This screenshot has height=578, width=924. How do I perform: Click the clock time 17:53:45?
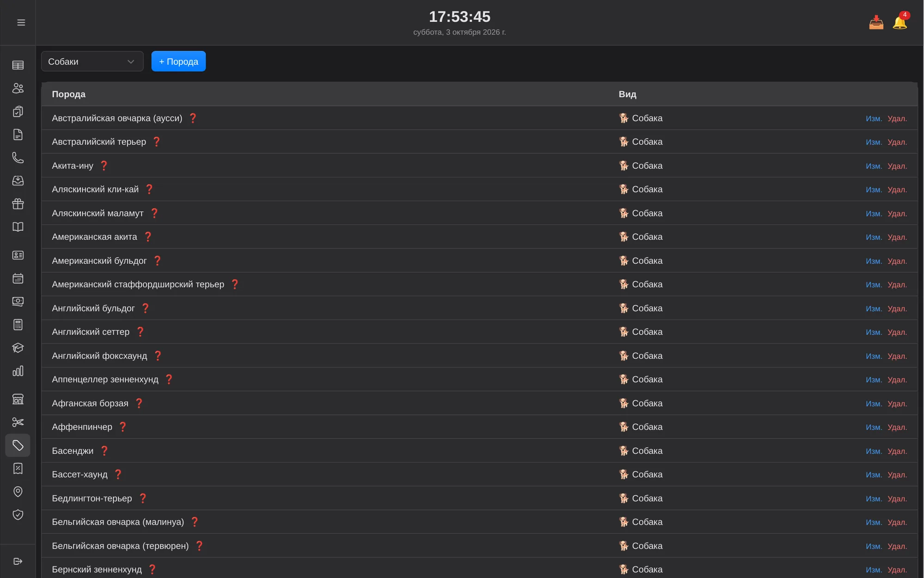[459, 17]
